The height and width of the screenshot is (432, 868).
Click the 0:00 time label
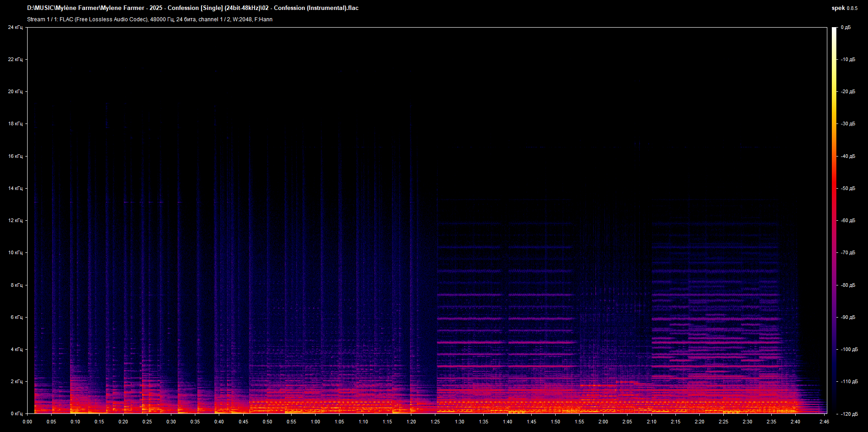27,421
